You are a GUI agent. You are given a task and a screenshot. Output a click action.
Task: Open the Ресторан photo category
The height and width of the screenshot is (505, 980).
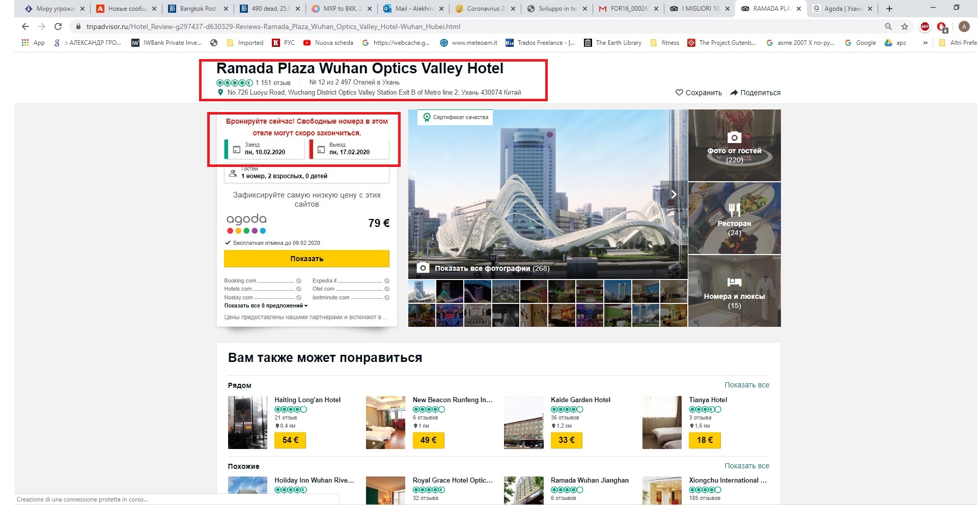tap(734, 218)
